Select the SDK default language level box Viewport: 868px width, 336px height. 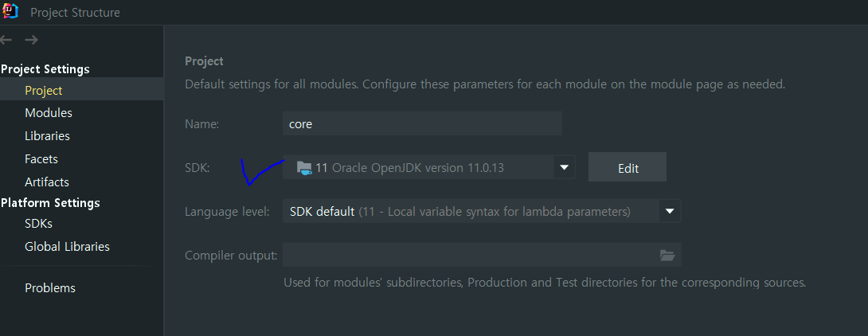[x=482, y=211]
